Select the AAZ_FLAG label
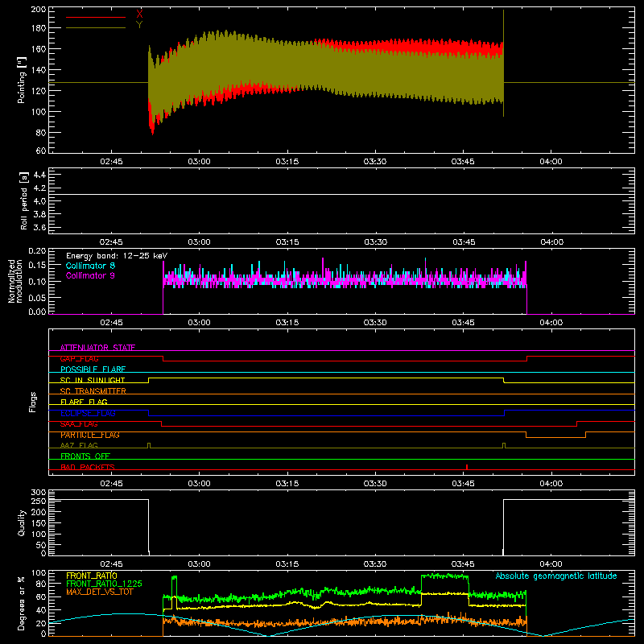Screen dimensions: 644x644 tap(79, 445)
